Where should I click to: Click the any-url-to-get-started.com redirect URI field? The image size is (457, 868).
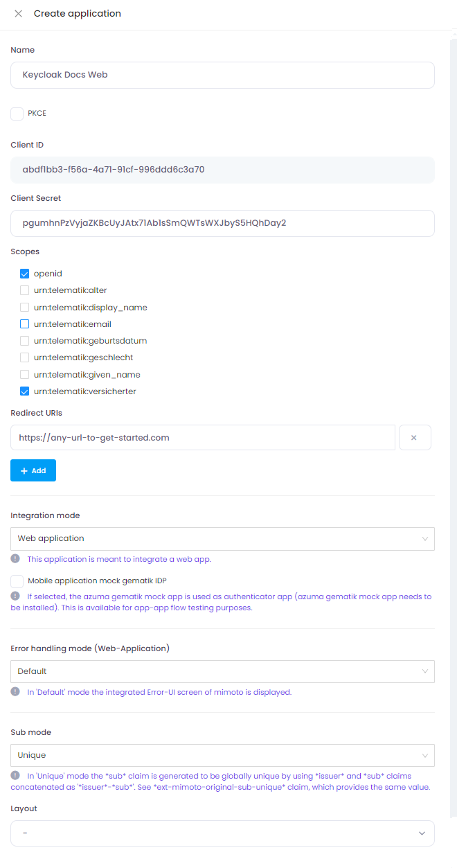coord(203,438)
